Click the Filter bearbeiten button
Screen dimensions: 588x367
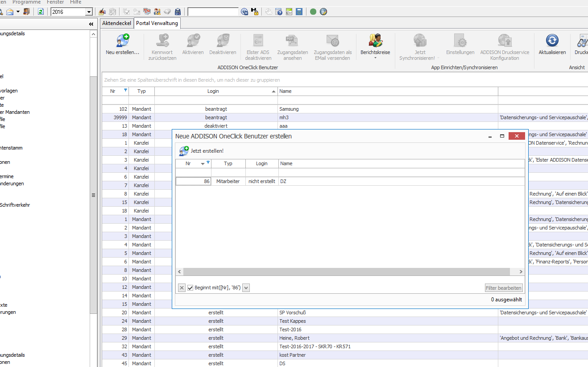click(x=504, y=288)
